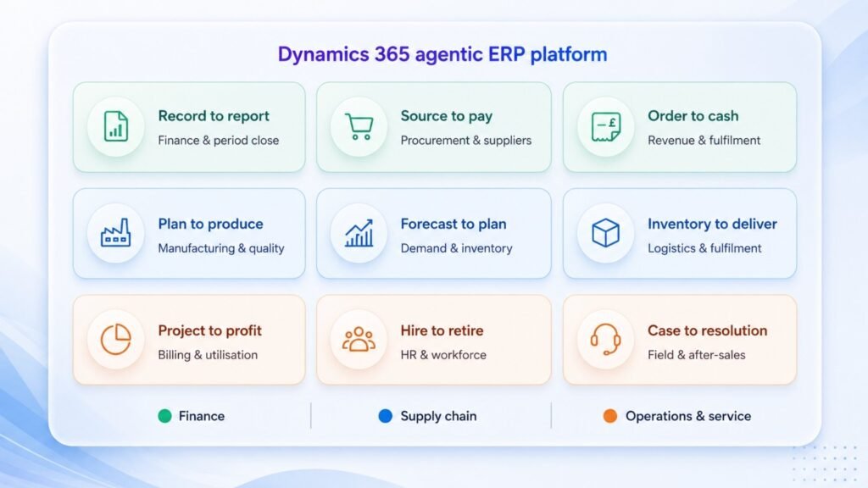
Task: Click the Dynamics 365 agentic ERP platform title
Action: tap(442, 54)
